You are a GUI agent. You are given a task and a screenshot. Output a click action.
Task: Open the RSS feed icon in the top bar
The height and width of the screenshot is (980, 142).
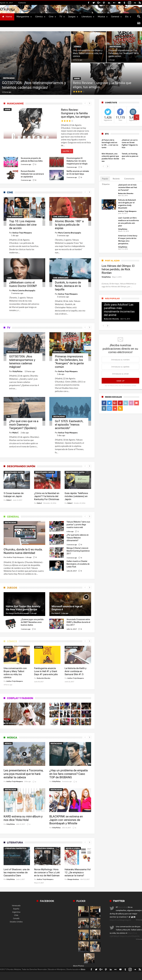click(140, 3)
